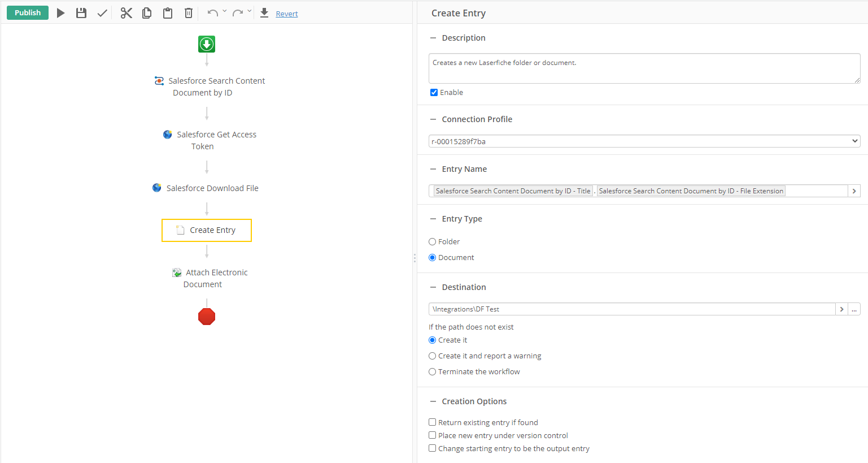The height and width of the screenshot is (463, 868).
Task: Click the Revert link
Action: point(287,14)
